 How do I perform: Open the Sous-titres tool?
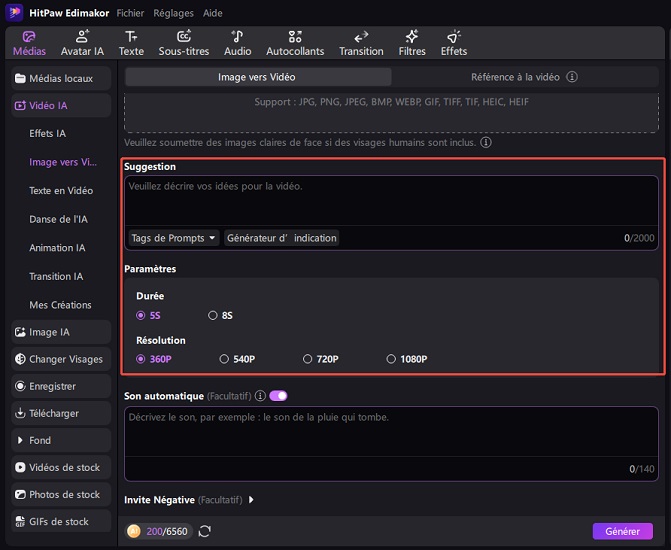[x=184, y=37]
